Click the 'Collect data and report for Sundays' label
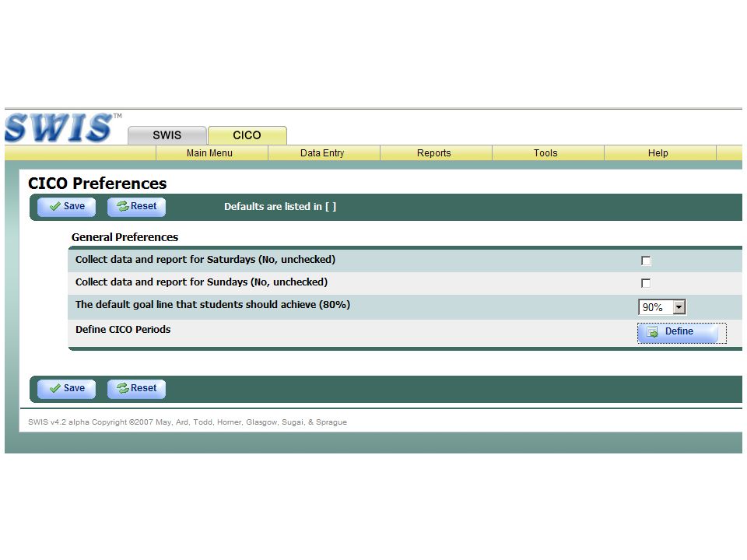The height and width of the screenshot is (560, 747). click(x=202, y=282)
